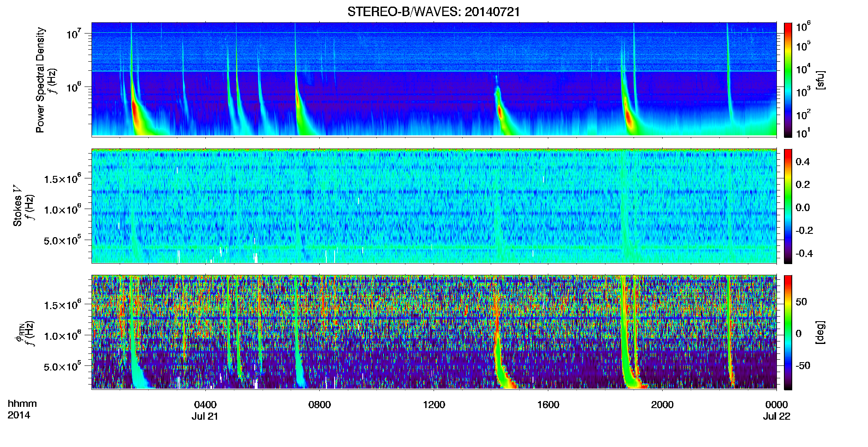The width and height of the screenshot is (868, 447).
Task: Click the 1600 time tick label
Action: click(548, 405)
